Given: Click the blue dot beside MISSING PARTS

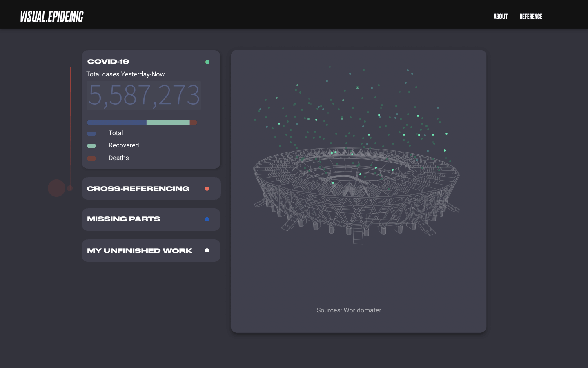Looking at the screenshot, I should pos(207,219).
